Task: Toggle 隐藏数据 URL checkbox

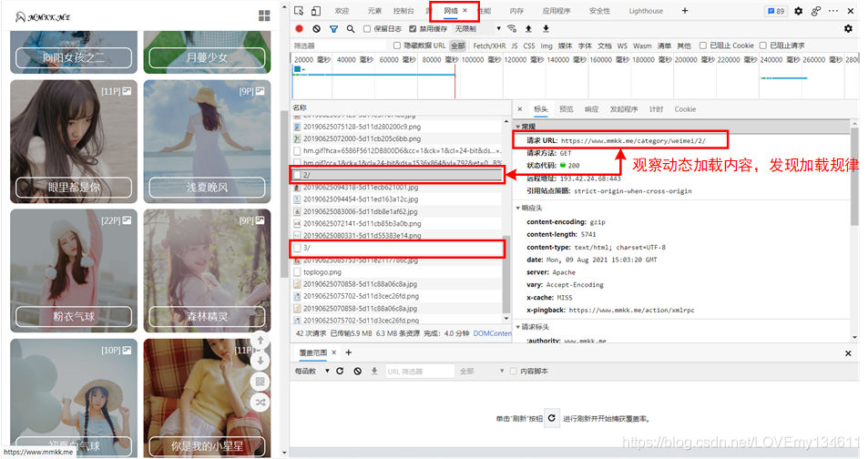Action: pos(397,46)
